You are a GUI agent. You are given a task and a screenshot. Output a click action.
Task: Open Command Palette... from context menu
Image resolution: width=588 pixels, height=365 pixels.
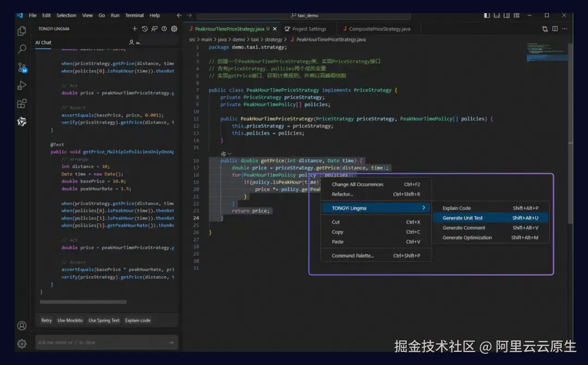376,255
